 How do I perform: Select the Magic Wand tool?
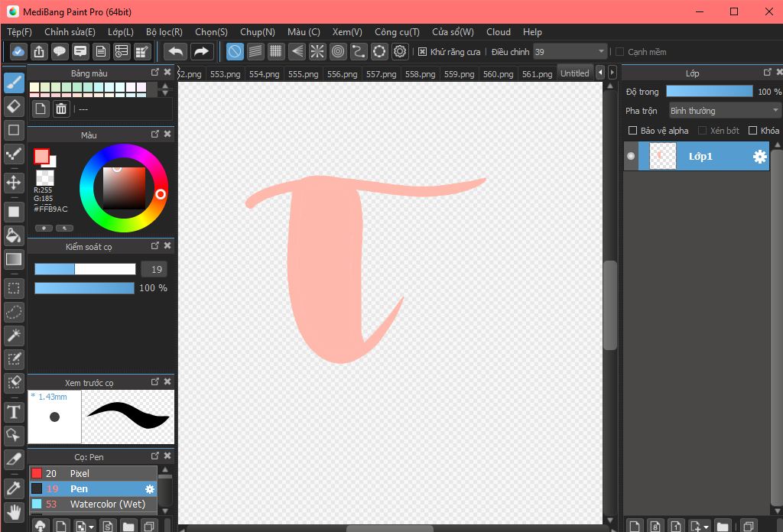[14, 336]
